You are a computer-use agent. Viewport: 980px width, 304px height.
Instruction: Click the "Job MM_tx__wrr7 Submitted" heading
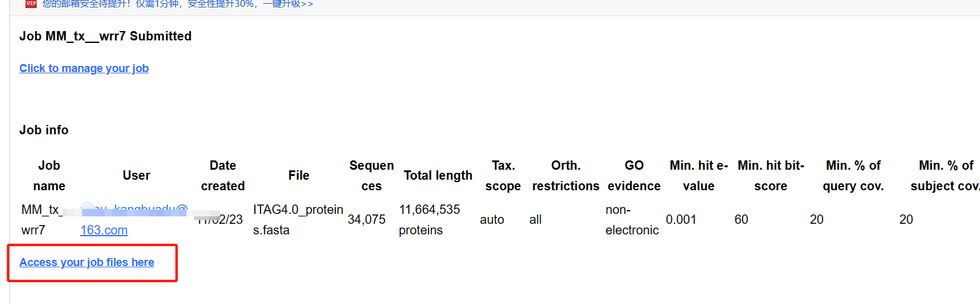[x=105, y=36]
